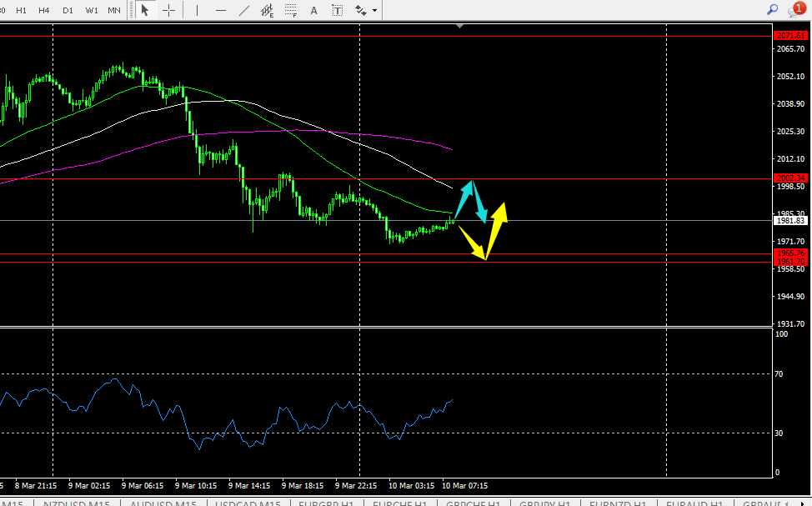Select the MN monthly timeframe button
This screenshot has width=812, height=506.
click(x=114, y=10)
